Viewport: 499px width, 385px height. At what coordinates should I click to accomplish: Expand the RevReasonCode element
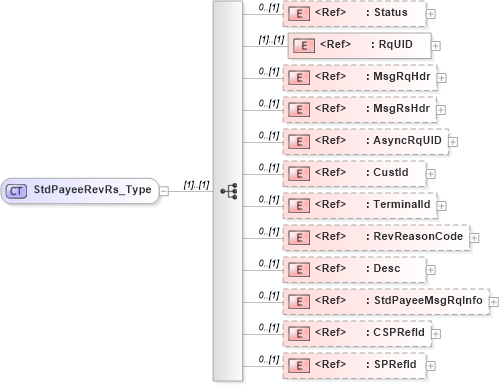(474, 238)
